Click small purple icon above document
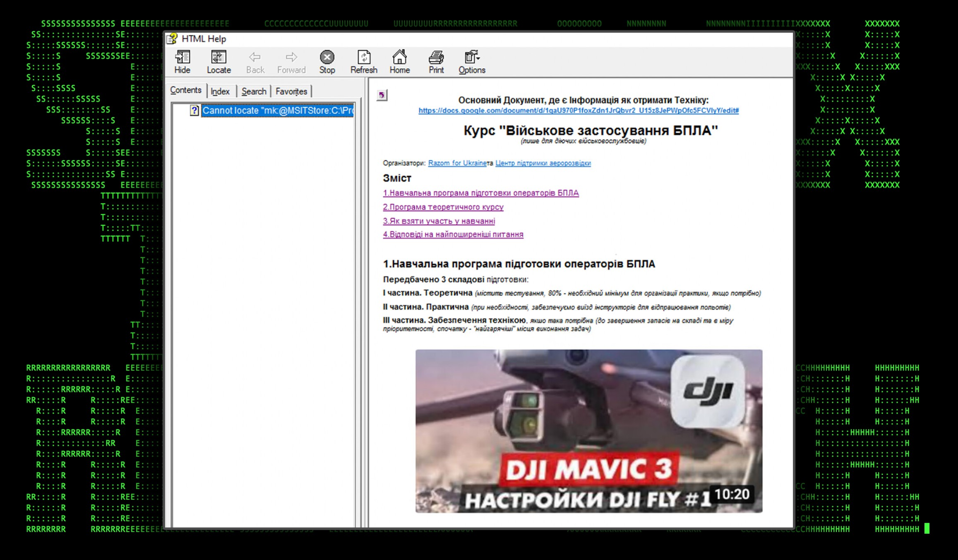The height and width of the screenshot is (560, 958). 382,95
